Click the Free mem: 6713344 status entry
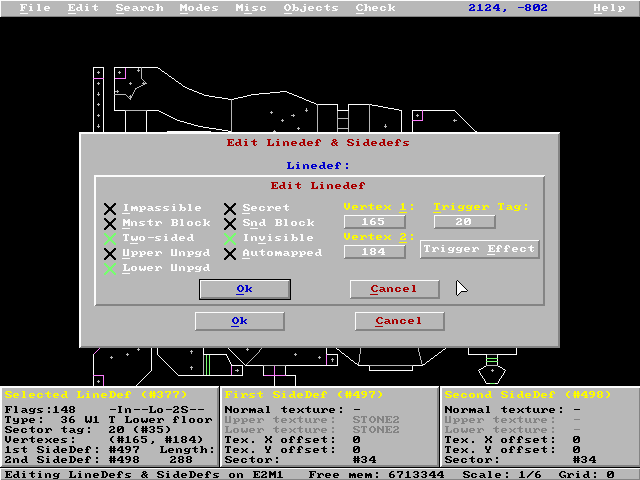The height and width of the screenshot is (480, 640). (376, 475)
